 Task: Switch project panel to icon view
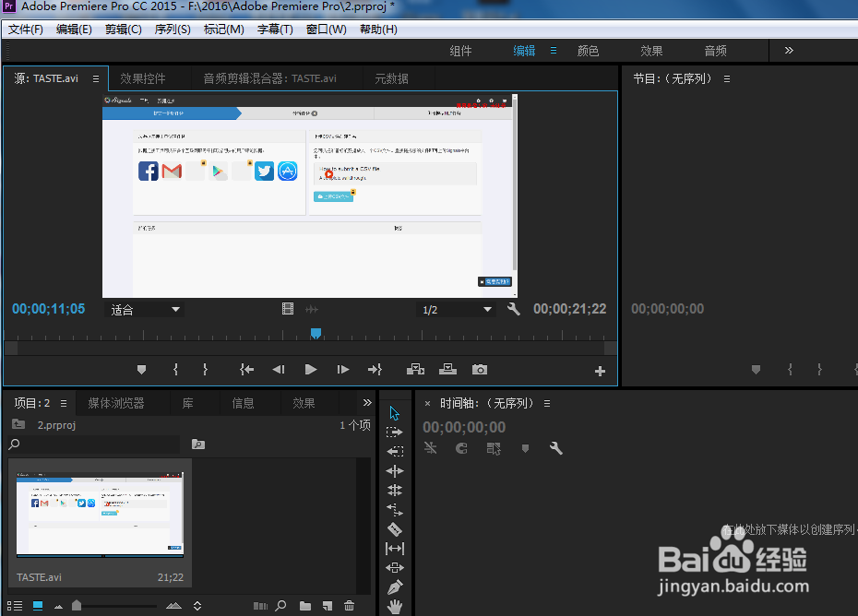pyautogui.click(x=38, y=606)
